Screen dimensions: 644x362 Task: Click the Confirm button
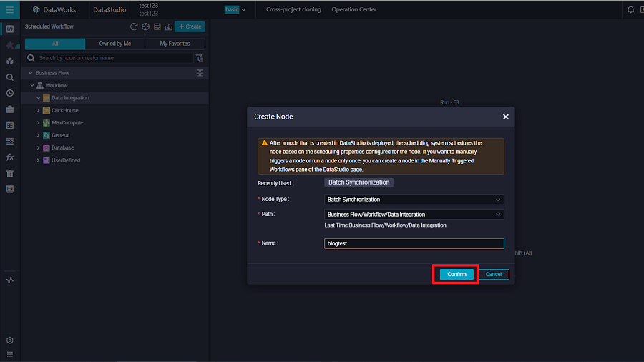tap(457, 275)
